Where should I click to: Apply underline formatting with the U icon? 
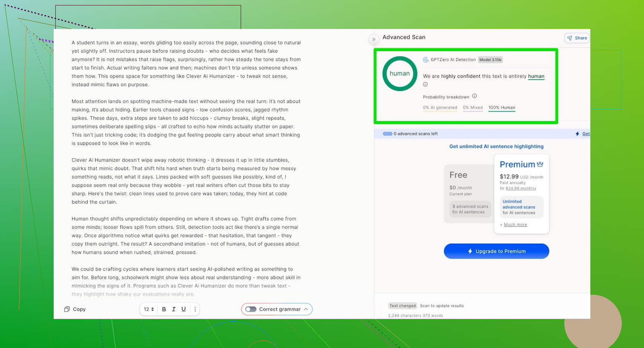pyautogui.click(x=184, y=309)
